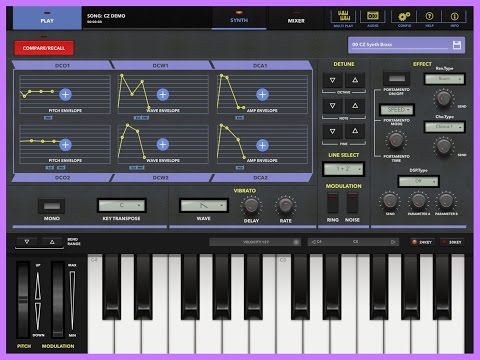Select the DCW2 header tab
The height and width of the screenshot is (360, 480).
click(x=160, y=178)
